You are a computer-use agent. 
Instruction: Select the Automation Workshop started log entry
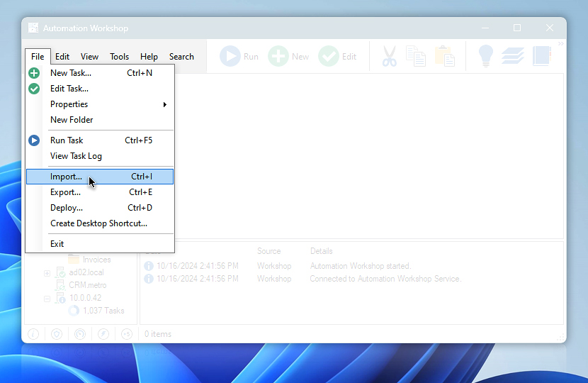coord(278,266)
